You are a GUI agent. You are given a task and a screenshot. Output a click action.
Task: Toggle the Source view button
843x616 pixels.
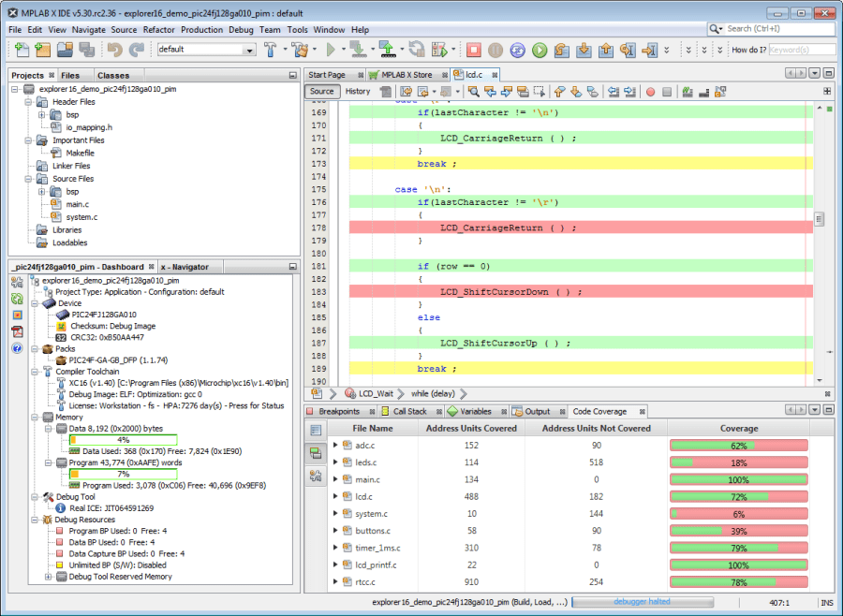pyautogui.click(x=323, y=92)
